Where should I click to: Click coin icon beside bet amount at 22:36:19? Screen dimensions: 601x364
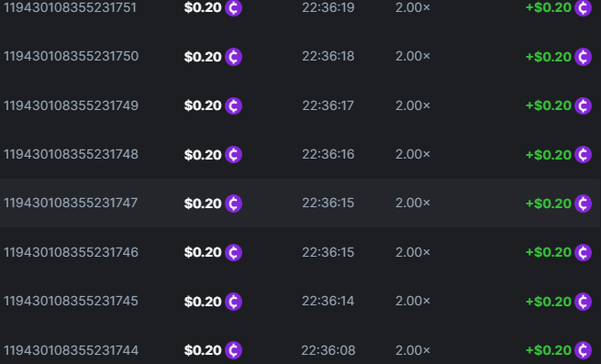tap(233, 7)
